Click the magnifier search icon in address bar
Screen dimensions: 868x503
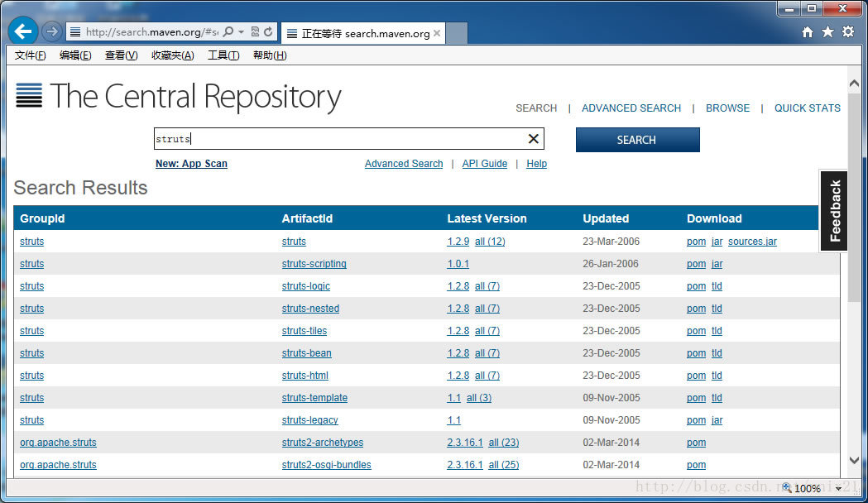point(228,32)
